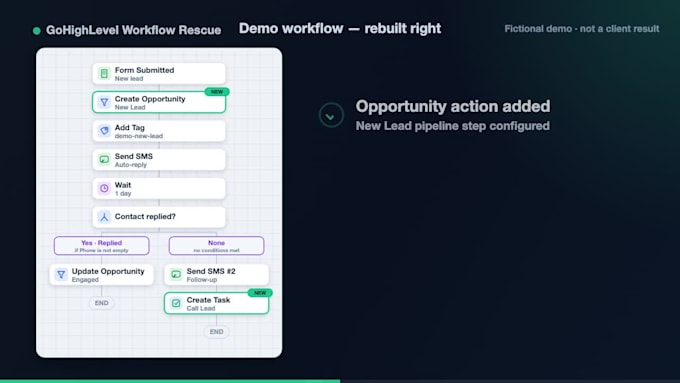Open the Update Opportunity Engaged node
680x383 pixels.
click(x=101, y=275)
